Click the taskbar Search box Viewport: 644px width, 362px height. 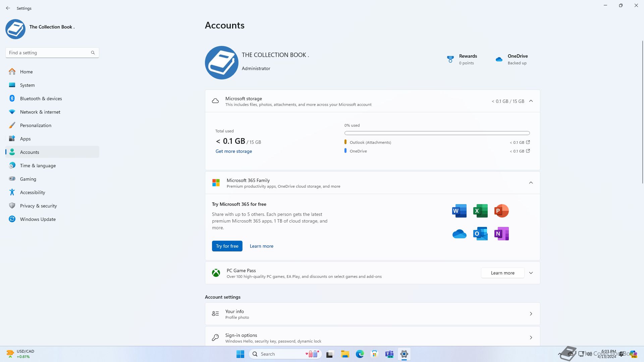coord(285,354)
